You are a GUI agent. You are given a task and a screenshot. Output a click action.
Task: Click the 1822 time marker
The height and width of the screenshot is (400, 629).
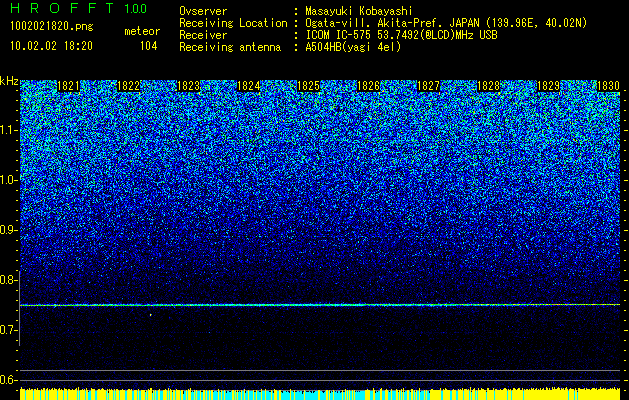coord(128,86)
